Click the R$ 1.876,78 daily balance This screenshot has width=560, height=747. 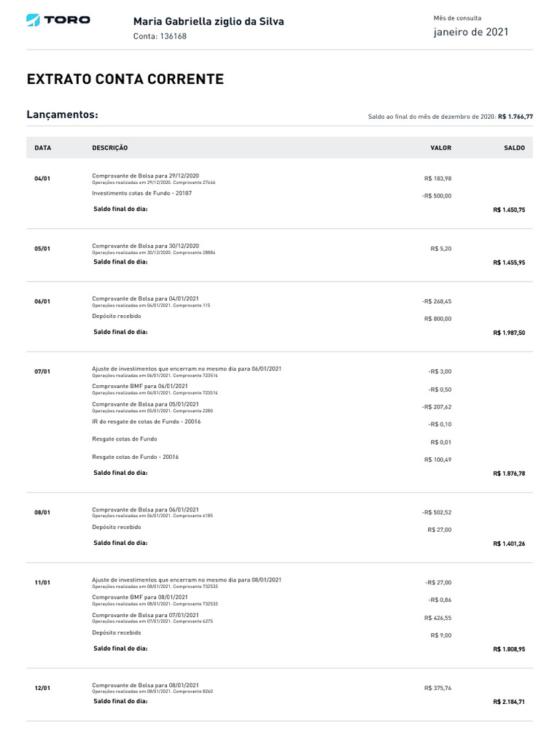(x=509, y=473)
